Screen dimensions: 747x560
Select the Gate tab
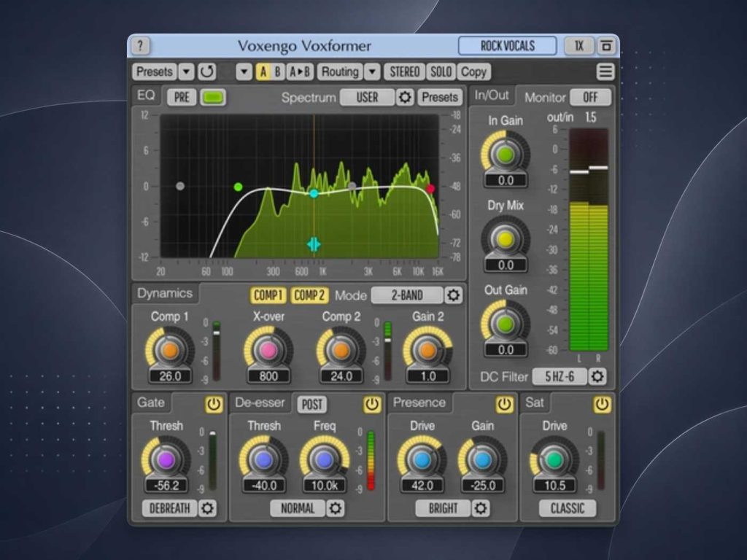pyautogui.click(x=151, y=402)
